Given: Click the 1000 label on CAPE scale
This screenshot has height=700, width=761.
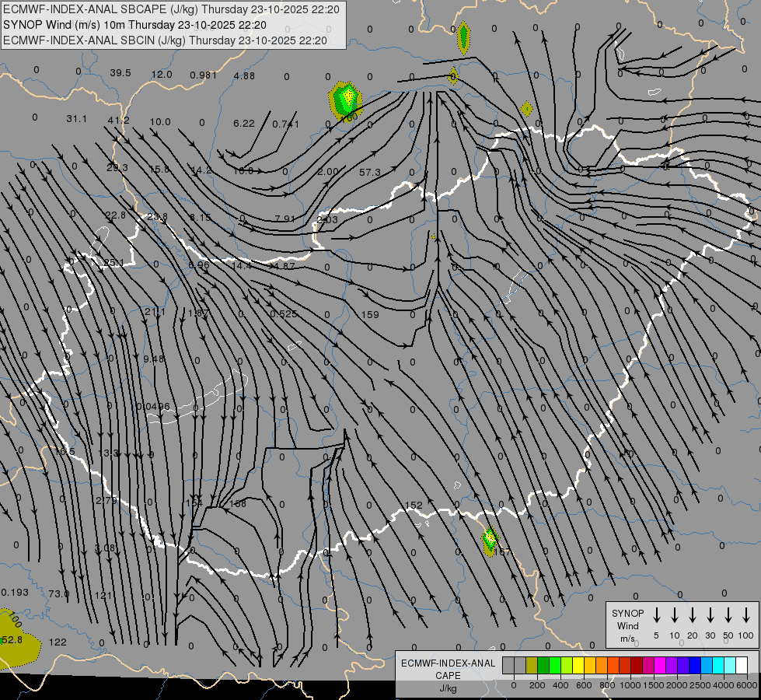Looking at the screenshot, I should [x=630, y=685].
